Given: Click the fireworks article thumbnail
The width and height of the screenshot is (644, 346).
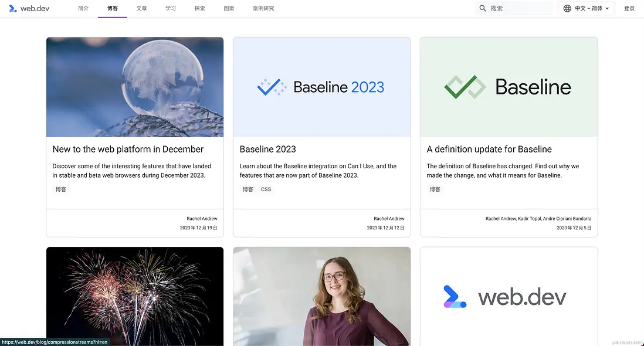Looking at the screenshot, I should (135, 296).
